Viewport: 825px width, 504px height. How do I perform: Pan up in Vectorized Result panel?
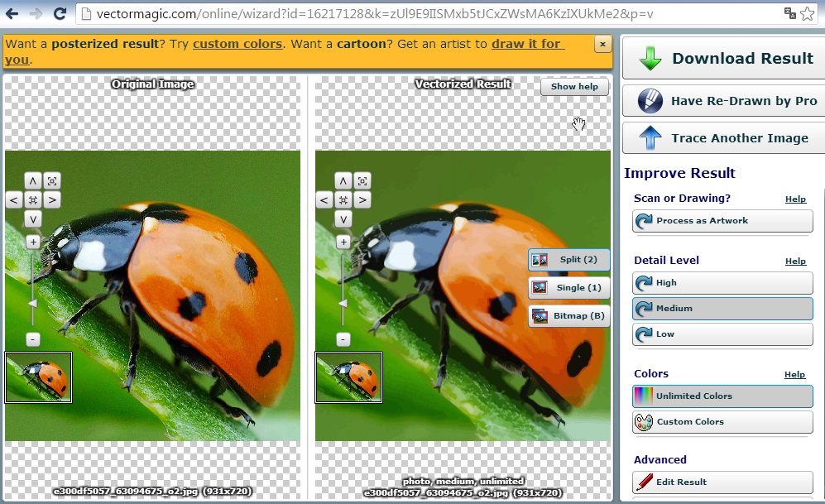tap(343, 181)
